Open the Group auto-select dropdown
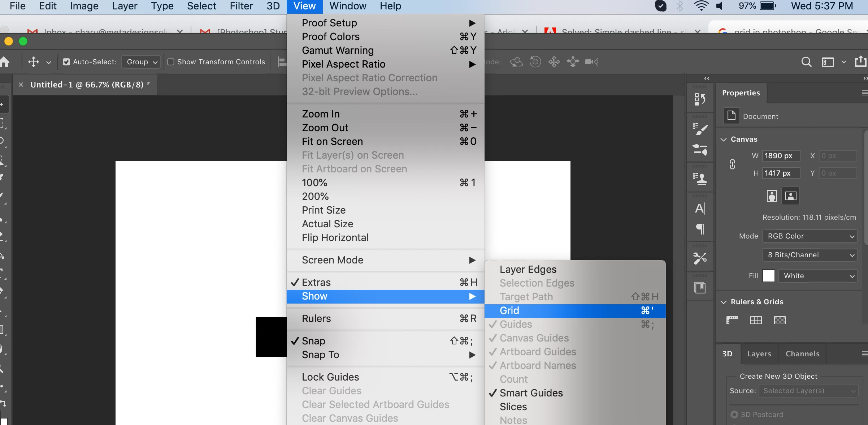 (141, 62)
